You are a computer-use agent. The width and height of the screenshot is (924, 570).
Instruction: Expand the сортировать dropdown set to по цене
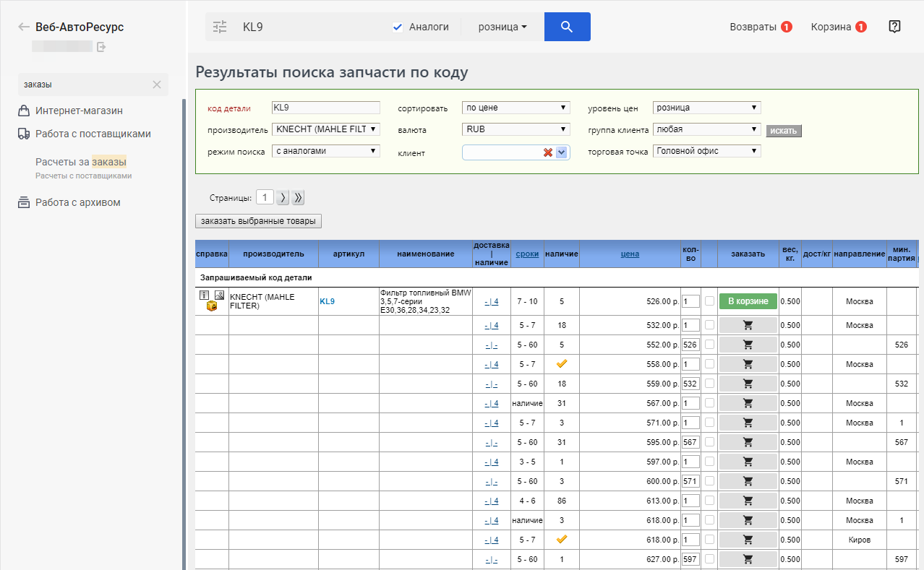point(516,108)
